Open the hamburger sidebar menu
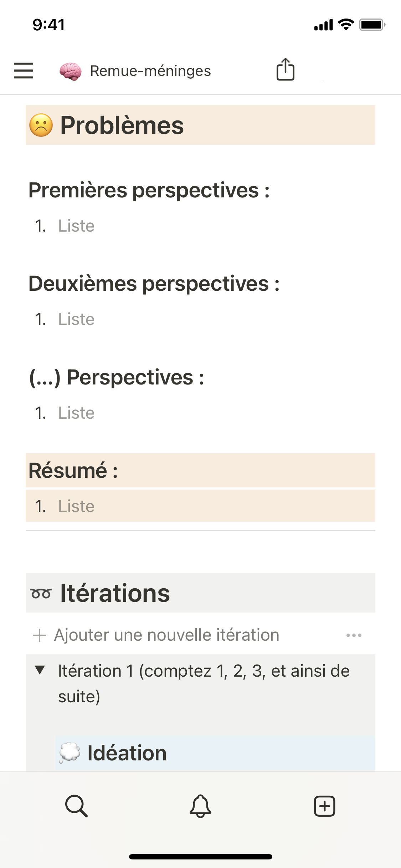Viewport: 401px width, 868px height. pos(24,71)
